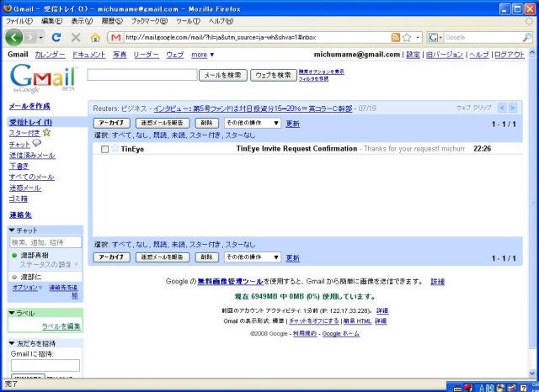Collapse the チャット panel triangle
The height and width of the screenshot is (392, 539).
11,230
